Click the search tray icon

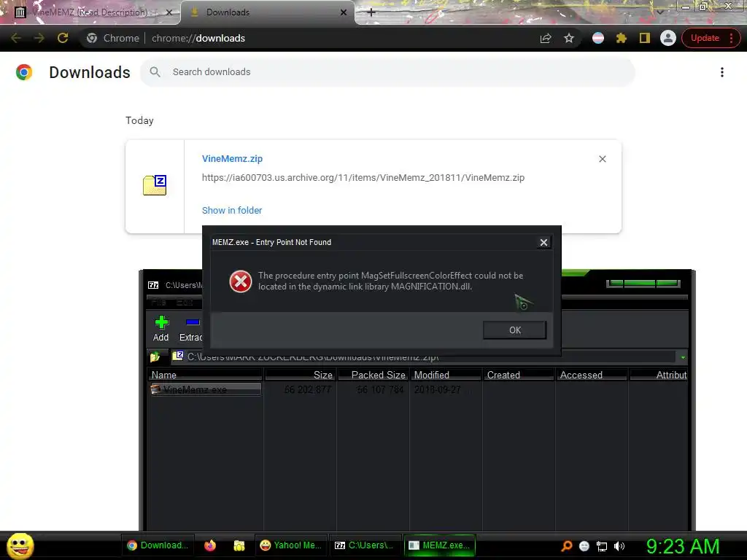coord(566,545)
